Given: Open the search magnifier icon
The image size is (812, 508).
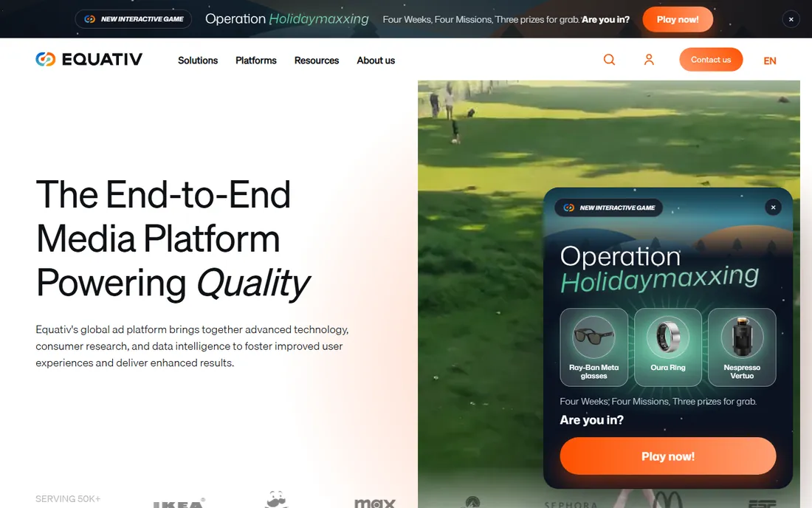Looking at the screenshot, I should pos(610,60).
